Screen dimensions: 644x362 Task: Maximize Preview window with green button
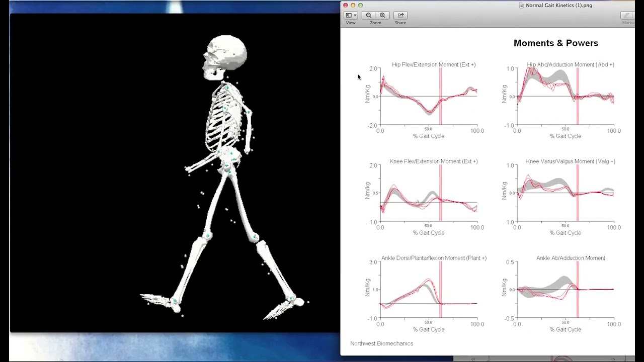point(361,5)
